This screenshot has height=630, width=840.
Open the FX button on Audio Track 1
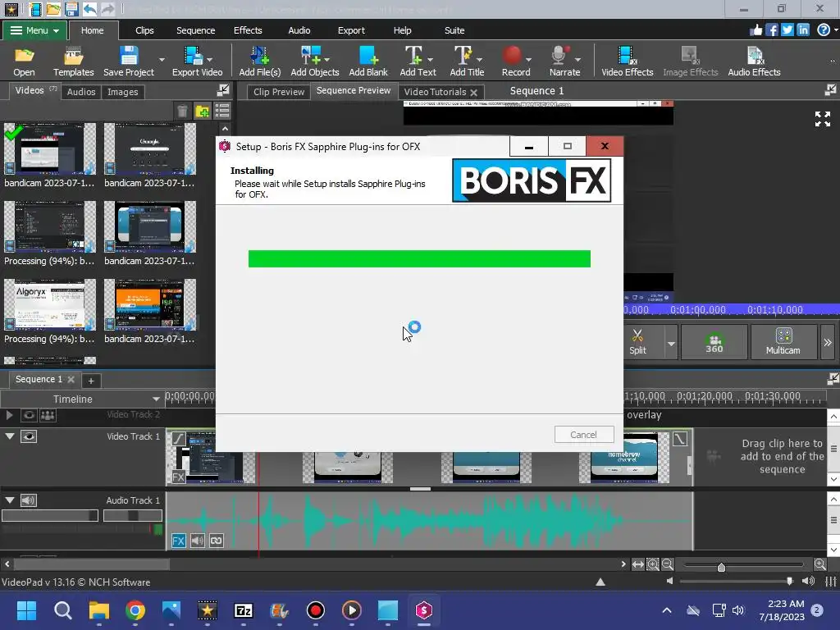tap(178, 541)
